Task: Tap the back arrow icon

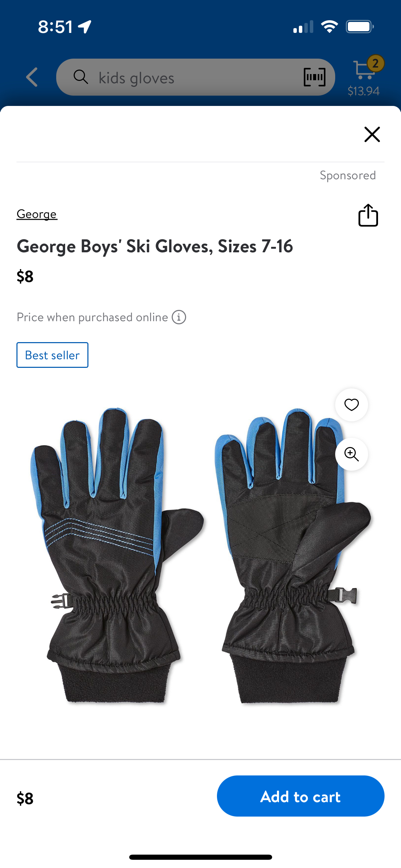Action: tap(32, 77)
